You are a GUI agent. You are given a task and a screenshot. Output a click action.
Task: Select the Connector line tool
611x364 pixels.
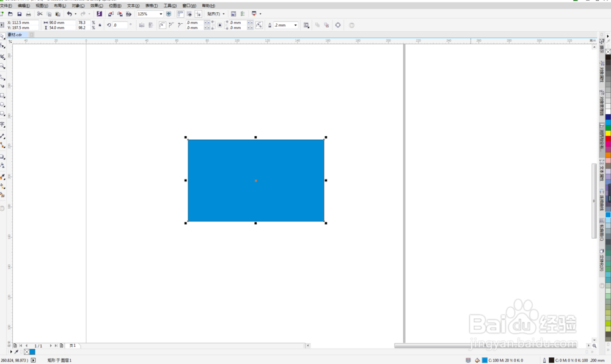[x=2, y=145]
